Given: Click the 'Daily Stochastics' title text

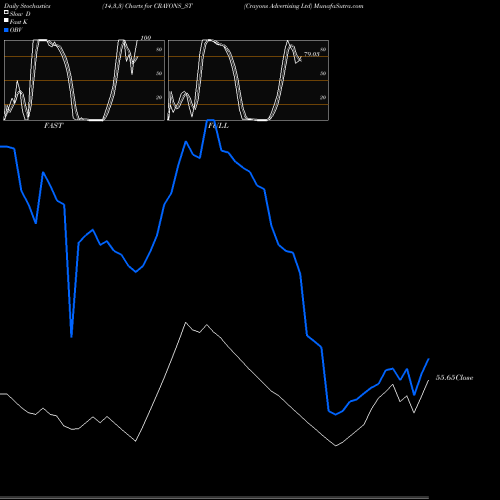Looking at the screenshot, I should [27, 6].
